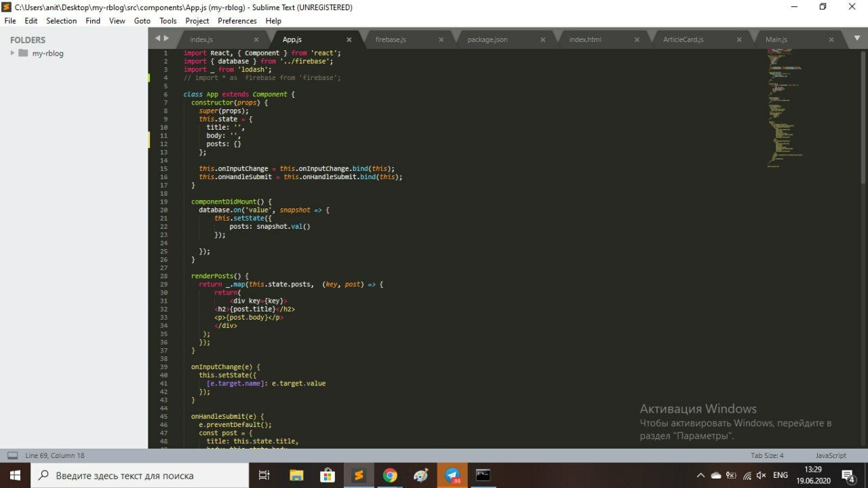Image resolution: width=868 pixels, height=488 pixels.
Task: Expand the my-rblog folder
Action: [12, 53]
